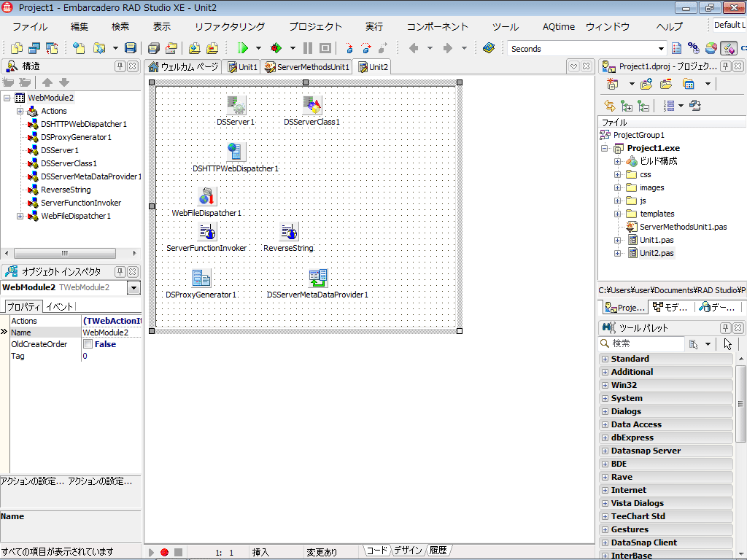This screenshot has width=747, height=560.
Task: Toggle the OldCreateOrder checkbox
Action: [x=88, y=344]
